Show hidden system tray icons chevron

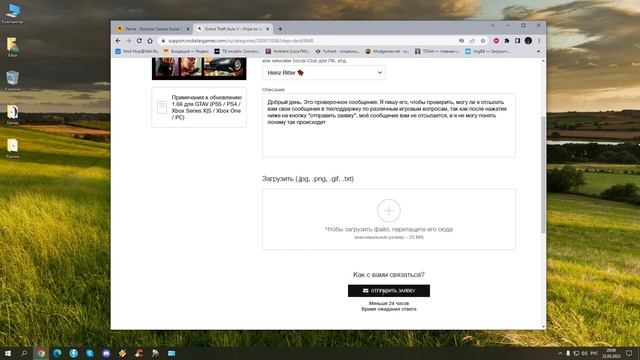[560, 353]
